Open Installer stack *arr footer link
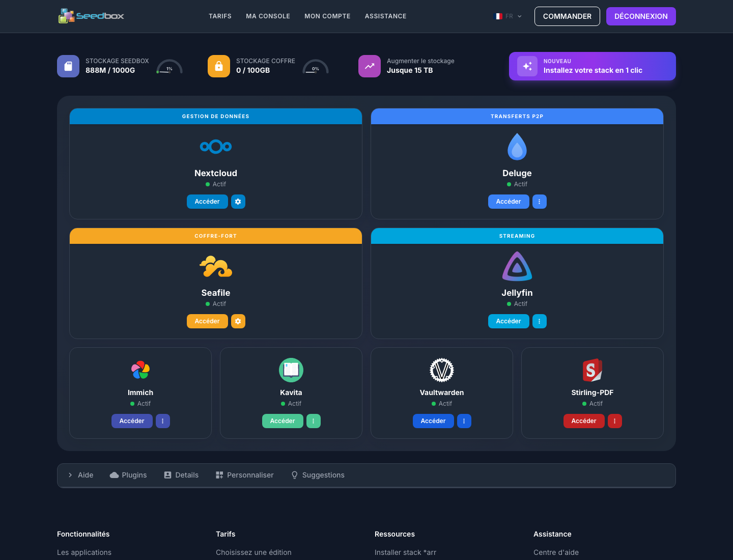The width and height of the screenshot is (733, 560). coord(405,552)
